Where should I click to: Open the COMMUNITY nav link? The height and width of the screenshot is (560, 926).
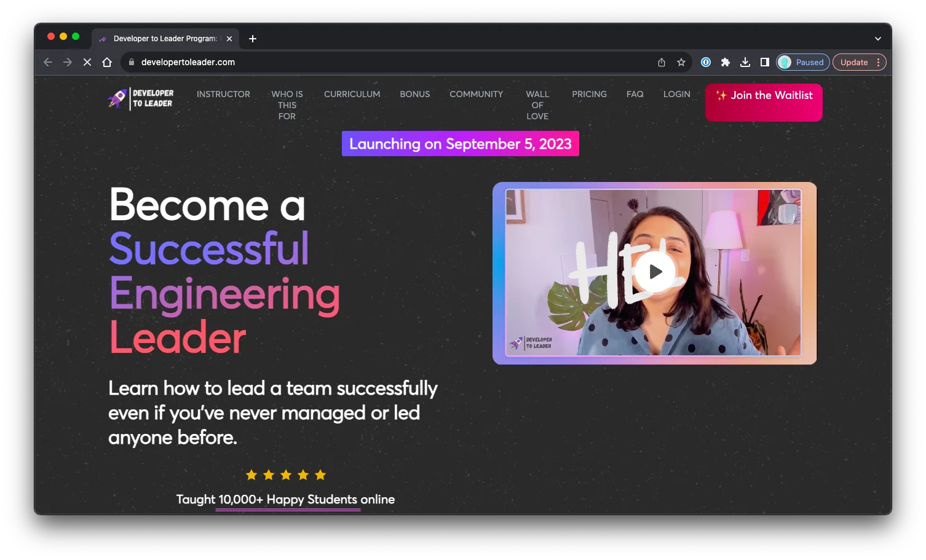point(477,94)
